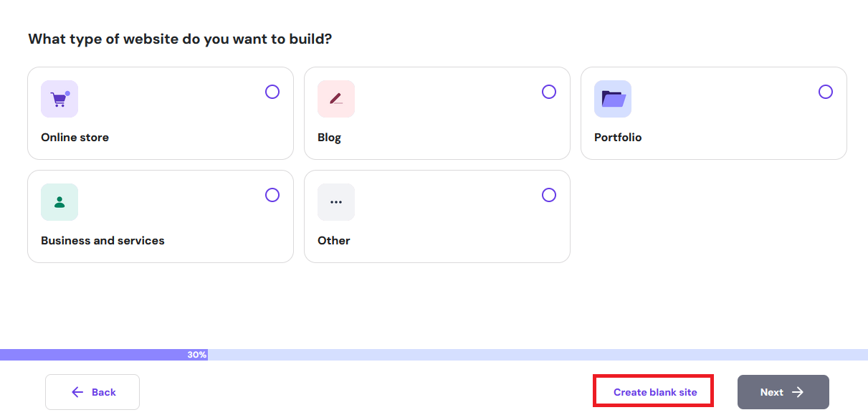This screenshot has height=415, width=868.
Task: Select the Other radio button
Action: pyautogui.click(x=549, y=195)
